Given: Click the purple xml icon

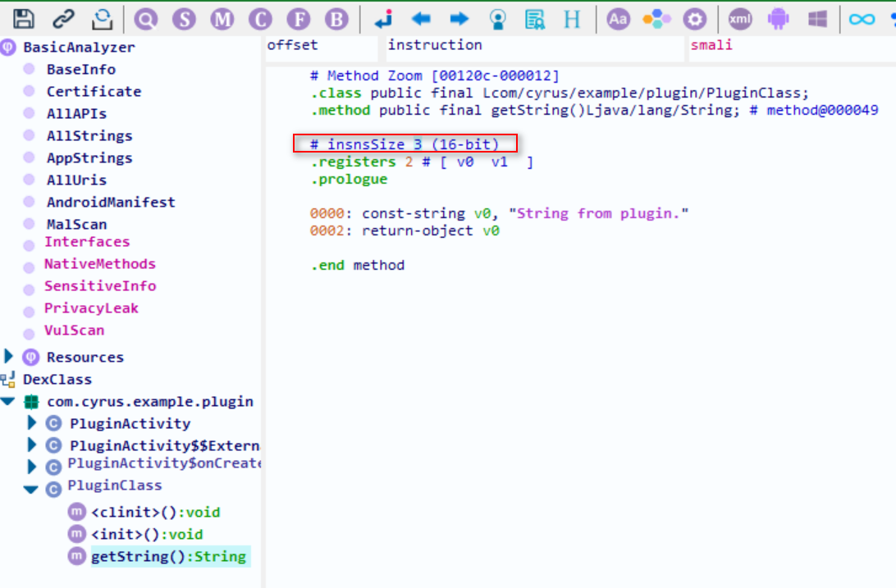Looking at the screenshot, I should (x=740, y=20).
